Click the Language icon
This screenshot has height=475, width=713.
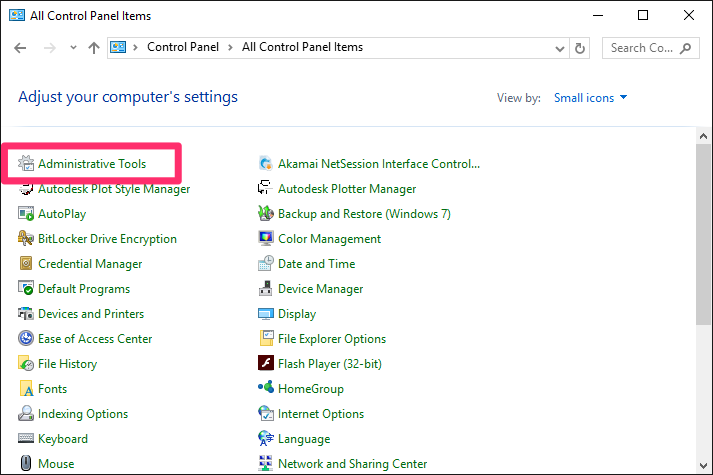[x=266, y=438]
